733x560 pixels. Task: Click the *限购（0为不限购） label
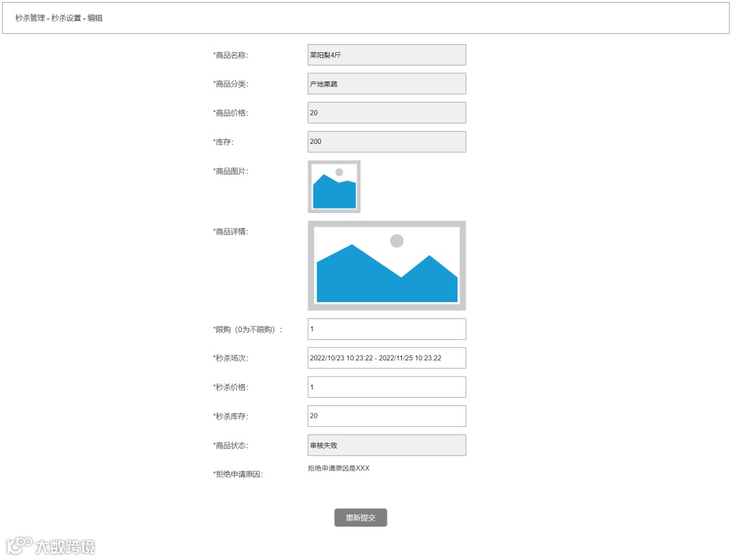click(248, 329)
